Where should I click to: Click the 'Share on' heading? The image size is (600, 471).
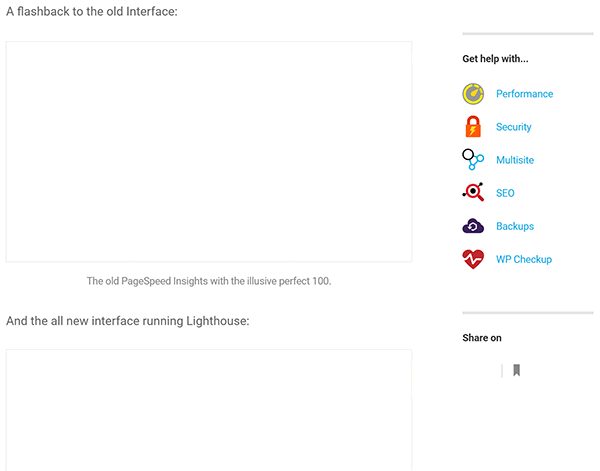[482, 337]
